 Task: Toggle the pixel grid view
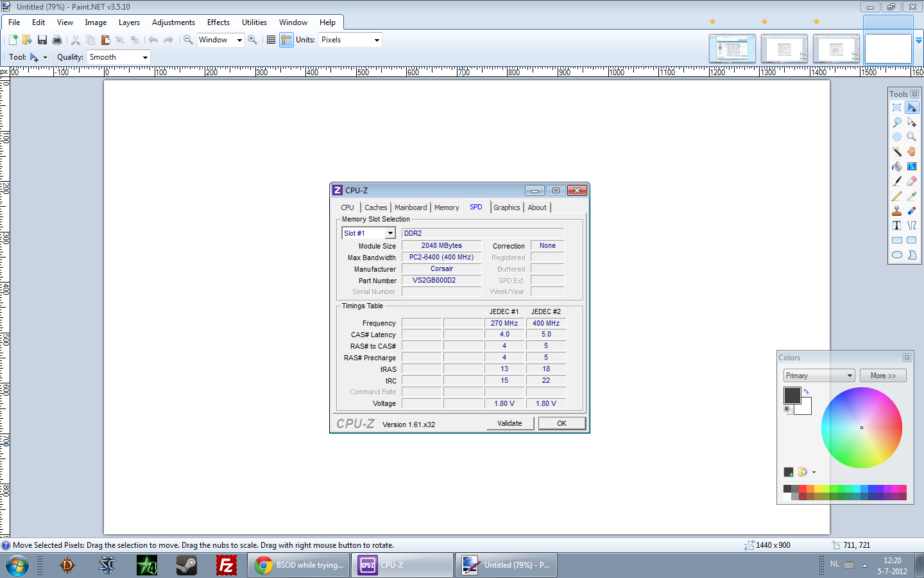[x=271, y=40]
